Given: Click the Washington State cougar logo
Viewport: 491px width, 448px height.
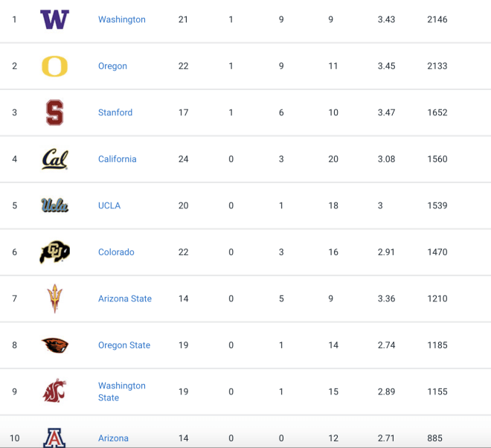Looking at the screenshot, I should click(55, 391).
